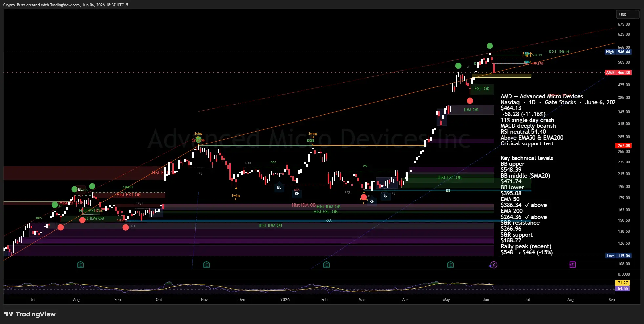
Task: Click the "Rally peak (recent)" line
Action: pyautogui.click(x=526, y=246)
